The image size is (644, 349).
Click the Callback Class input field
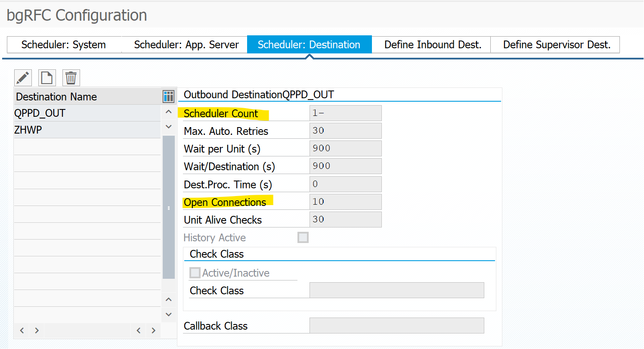[x=396, y=326]
